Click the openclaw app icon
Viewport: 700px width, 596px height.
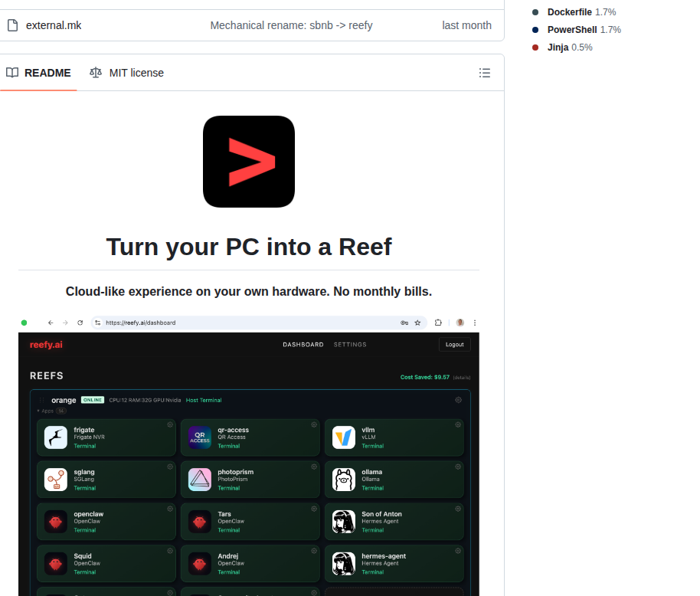tap(56, 522)
